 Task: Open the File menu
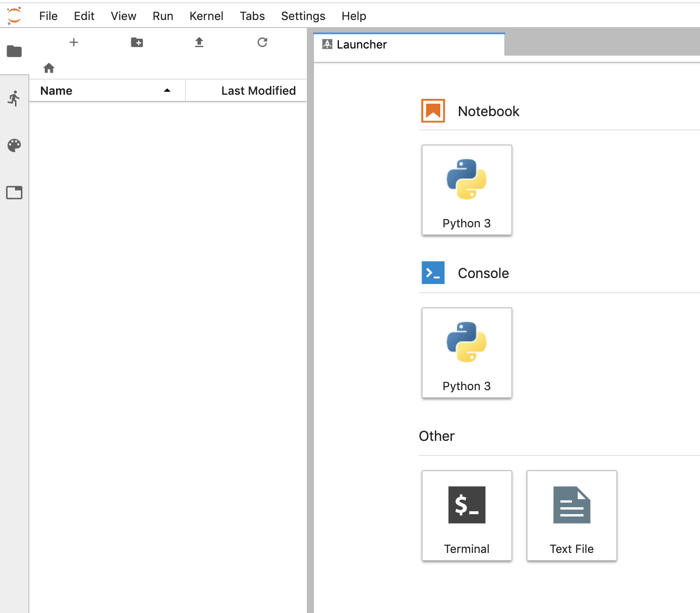(48, 16)
